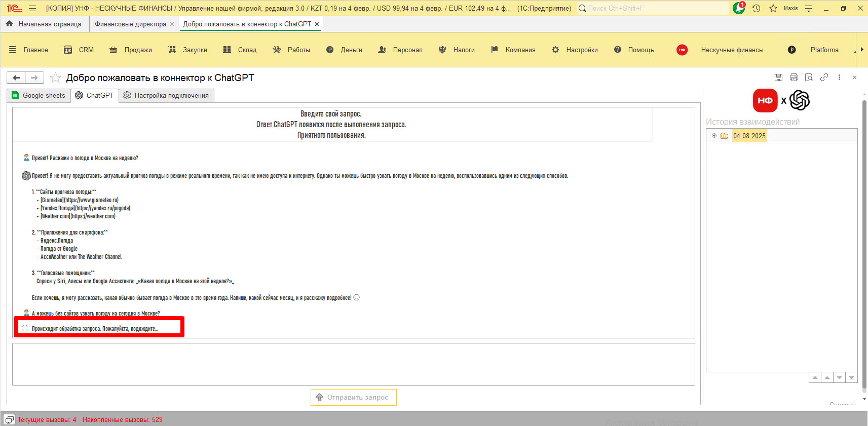Click the save diskette icon in form toolbar

pyautogui.click(x=778, y=78)
